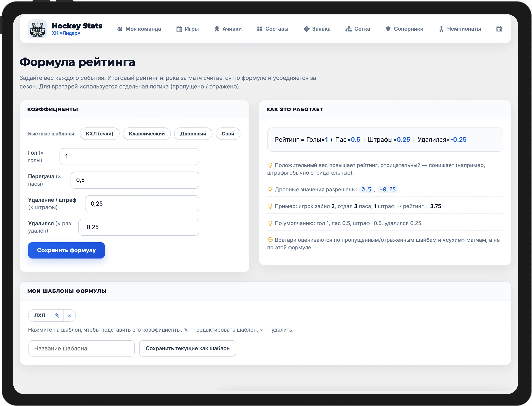Click the team people icon in nav
Image resolution: width=532 pixels, height=406 pixels.
pyautogui.click(x=120, y=29)
